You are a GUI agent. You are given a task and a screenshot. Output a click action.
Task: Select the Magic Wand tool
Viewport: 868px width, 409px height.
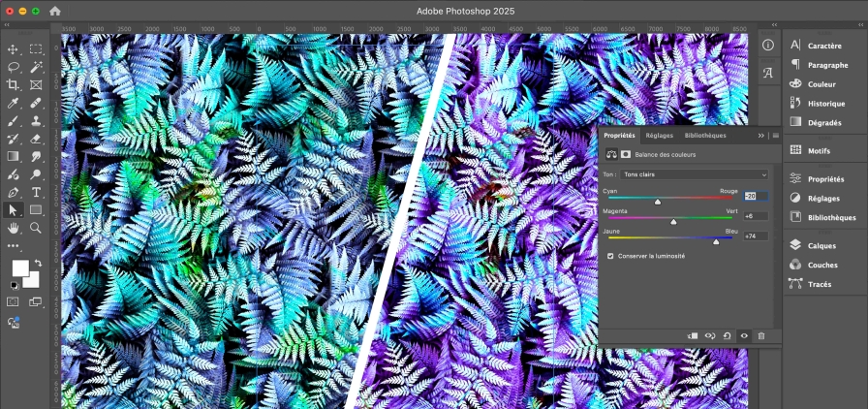[x=36, y=67]
